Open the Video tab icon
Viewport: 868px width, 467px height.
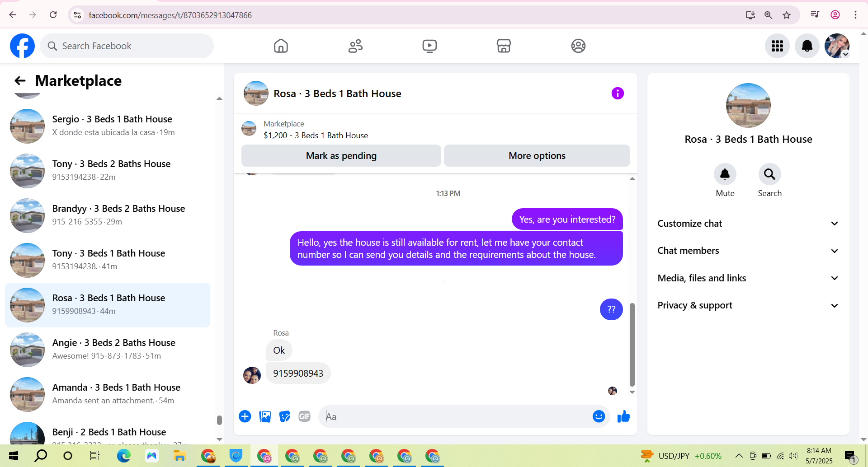(429, 46)
